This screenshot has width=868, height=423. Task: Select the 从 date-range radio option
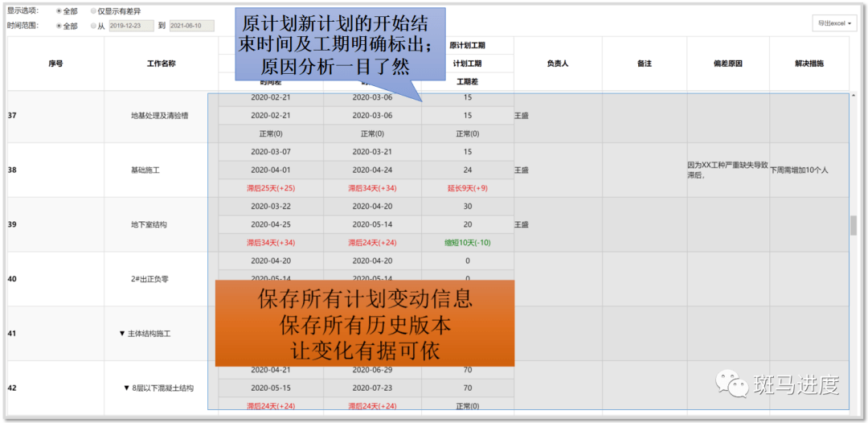coord(93,26)
